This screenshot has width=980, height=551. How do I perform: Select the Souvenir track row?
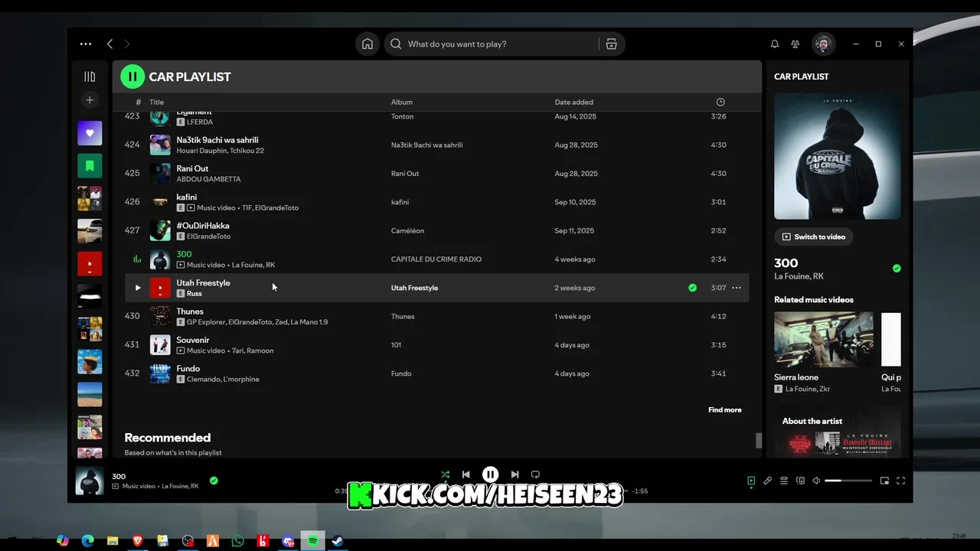click(436, 345)
